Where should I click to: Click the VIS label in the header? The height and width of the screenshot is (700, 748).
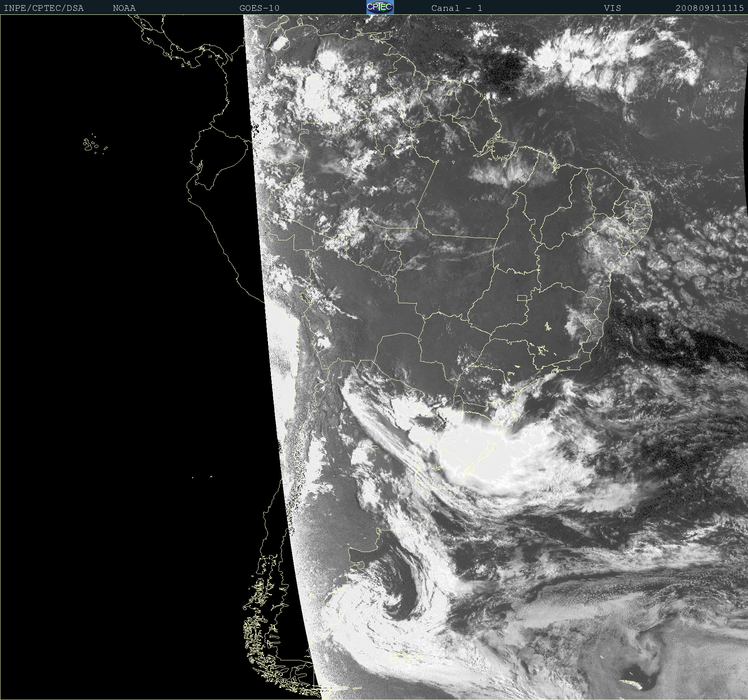pyautogui.click(x=612, y=8)
